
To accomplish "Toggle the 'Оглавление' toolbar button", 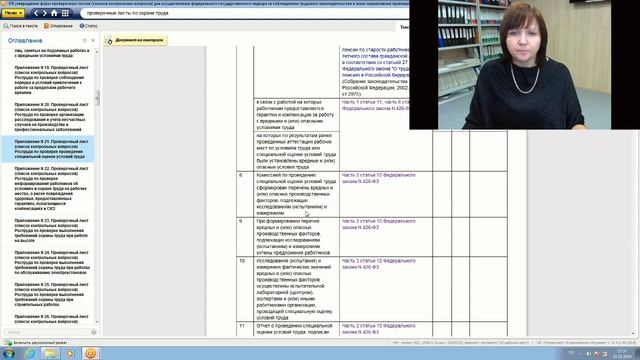I will tap(58, 26).
